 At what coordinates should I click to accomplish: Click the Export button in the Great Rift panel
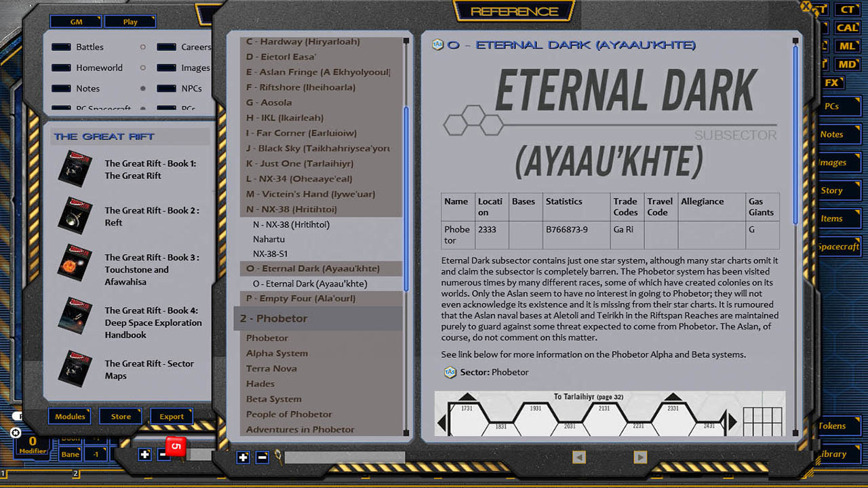tap(172, 416)
